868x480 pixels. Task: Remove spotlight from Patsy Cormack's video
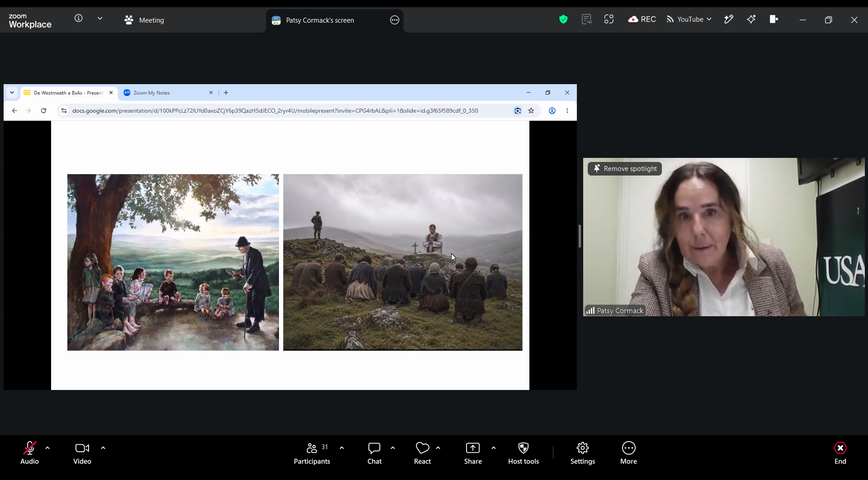[625, 169]
